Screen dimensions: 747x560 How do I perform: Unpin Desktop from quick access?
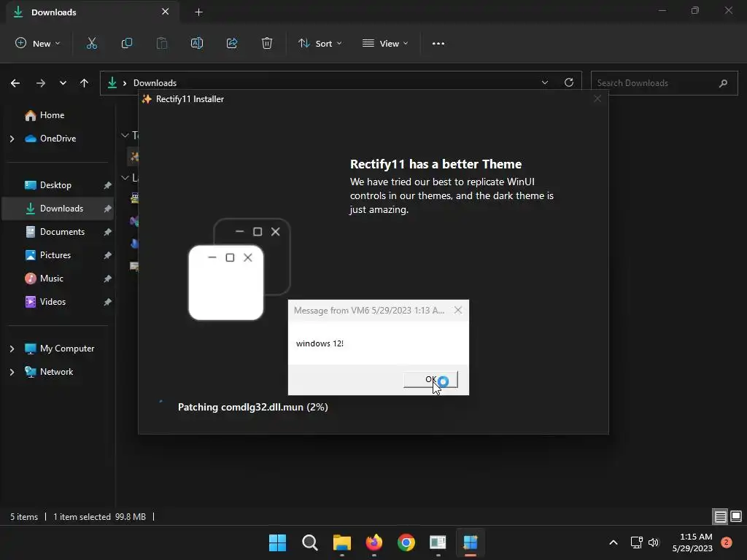108,185
